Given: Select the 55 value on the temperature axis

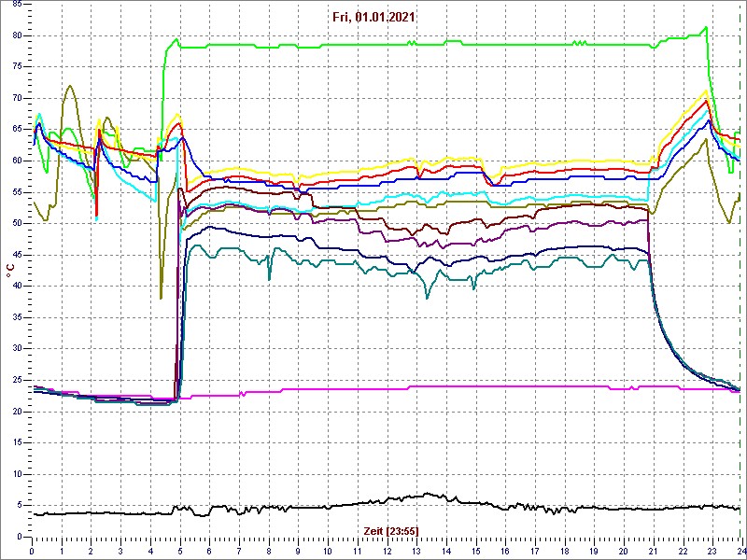Looking at the screenshot, I should (16, 192).
